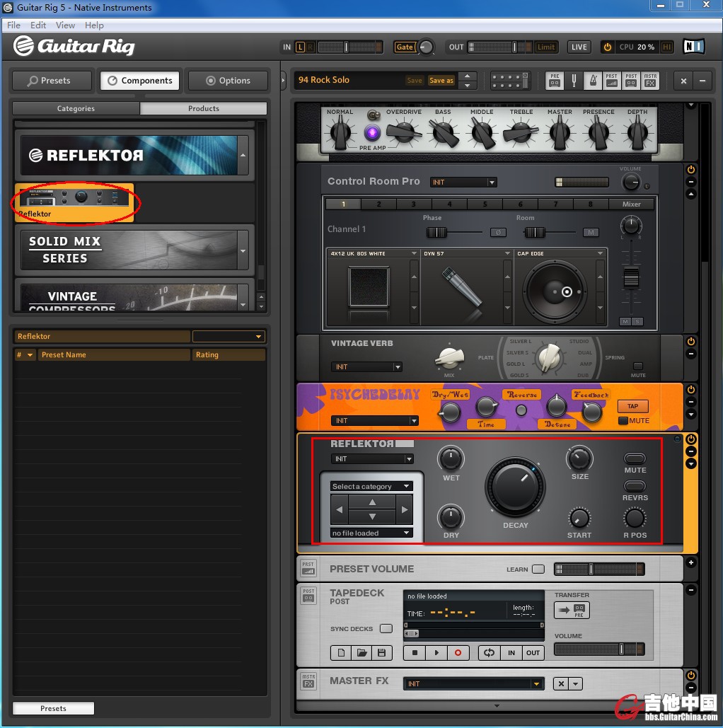Click the Tapedeck IN loop-point button
This screenshot has width=723, height=728.
(x=511, y=653)
